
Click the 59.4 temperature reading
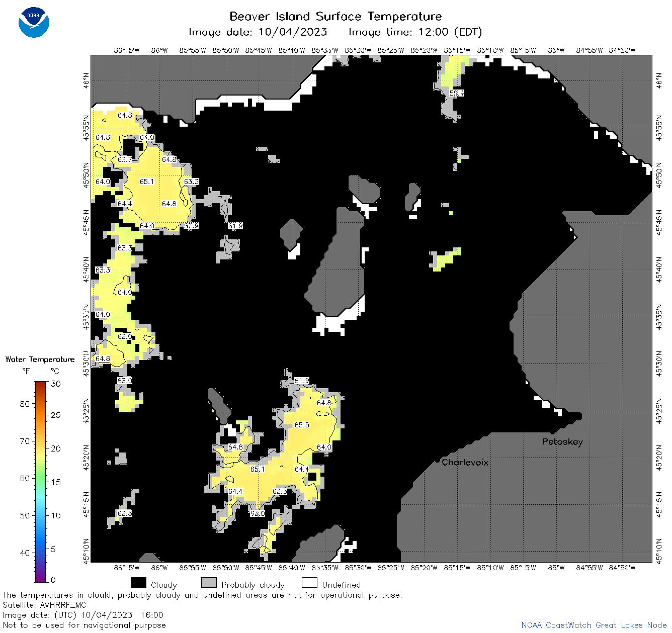[x=457, y=93]
